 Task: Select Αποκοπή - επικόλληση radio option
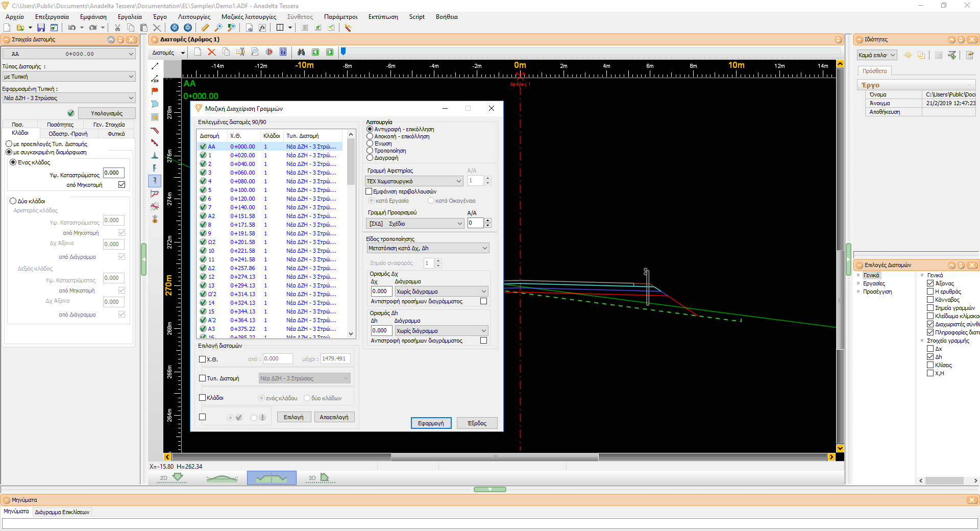click(x=370, y=136)
